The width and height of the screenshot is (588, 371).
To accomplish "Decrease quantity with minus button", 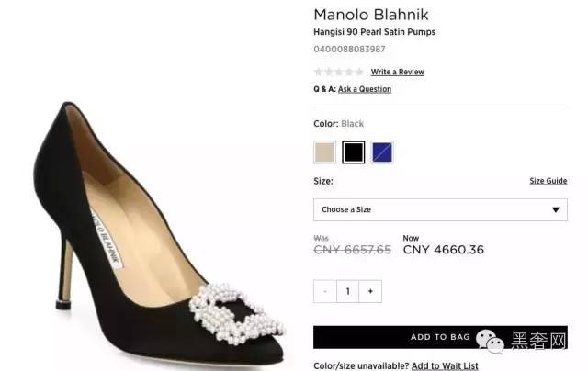I will pyautogui.click(x=325, y=291).
